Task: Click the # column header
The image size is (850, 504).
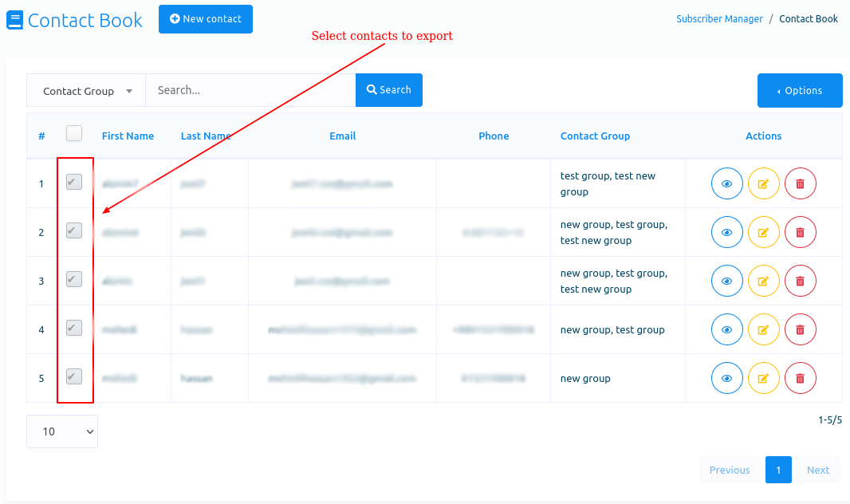Action: pyautogui.click(x=41, y=136)
